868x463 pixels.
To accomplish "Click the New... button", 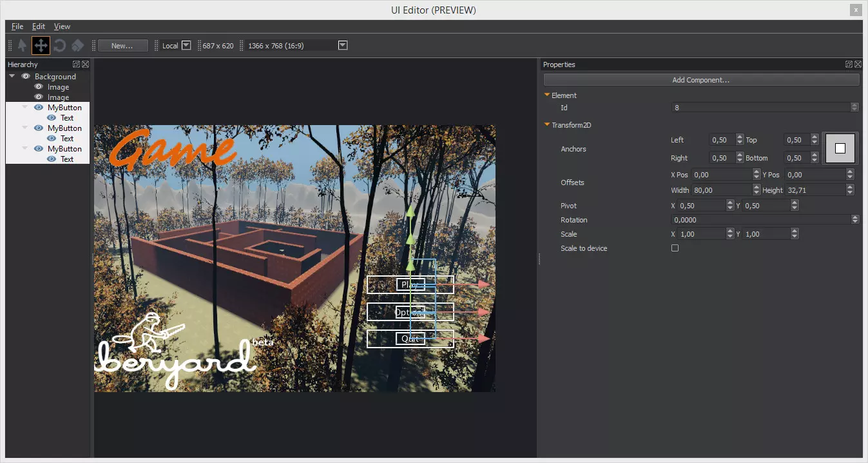I will click(x=122, y=46).
